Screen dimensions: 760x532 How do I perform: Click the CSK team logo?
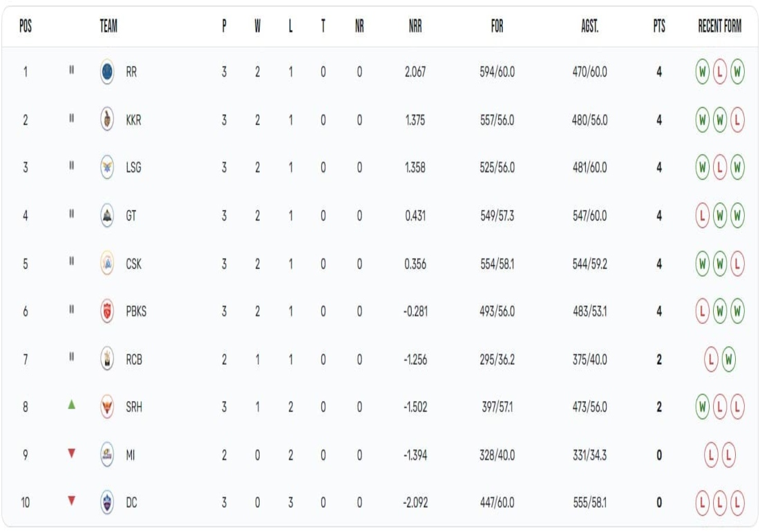tap(107, 263)
